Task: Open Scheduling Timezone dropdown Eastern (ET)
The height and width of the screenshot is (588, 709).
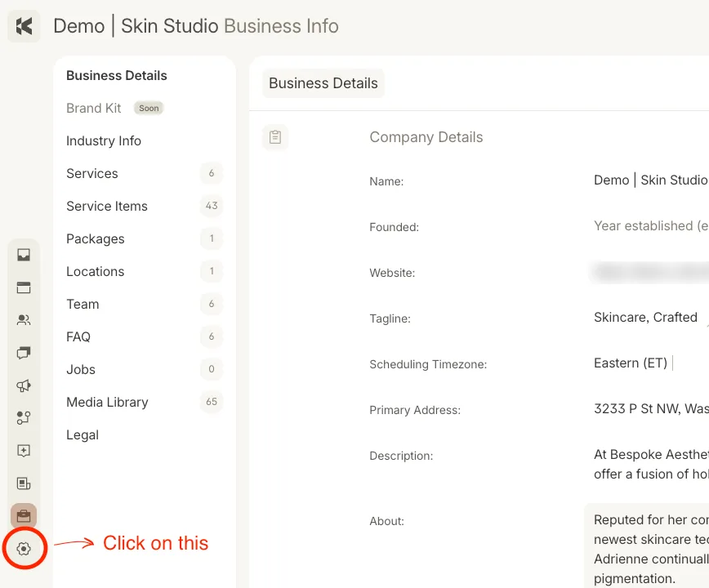Action: (x=631, y=363)
